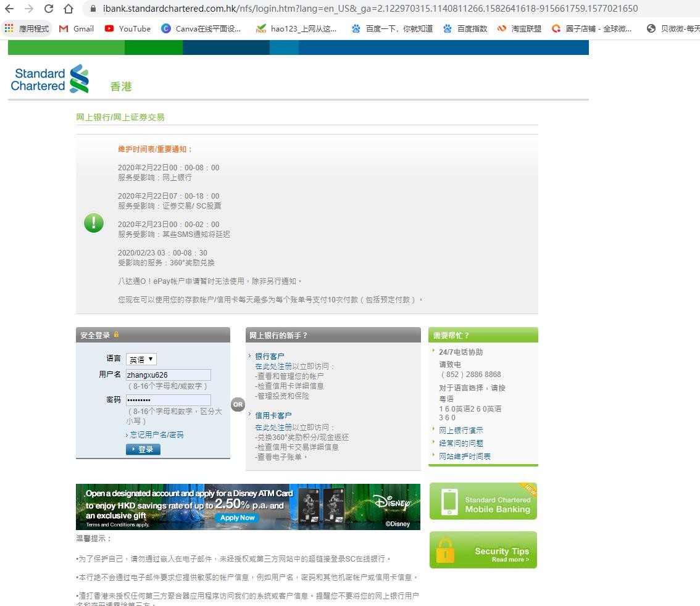Open Standard Chartered Mobile Banking tile
Image resolution: width=700 pixels, height=606 pixels.
(483, 501)
